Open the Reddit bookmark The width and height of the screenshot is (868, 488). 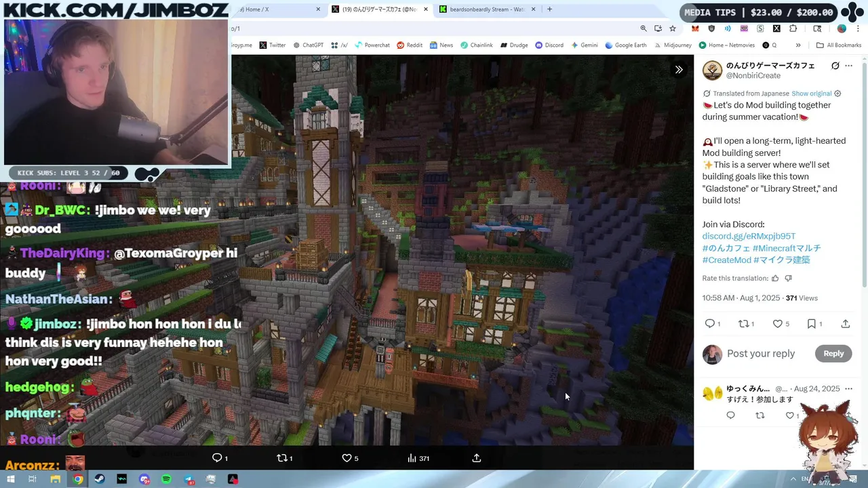point(410,45)
